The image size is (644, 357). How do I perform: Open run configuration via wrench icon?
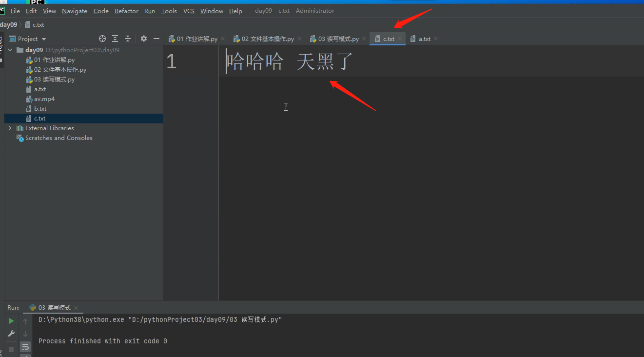pos(11,334)
